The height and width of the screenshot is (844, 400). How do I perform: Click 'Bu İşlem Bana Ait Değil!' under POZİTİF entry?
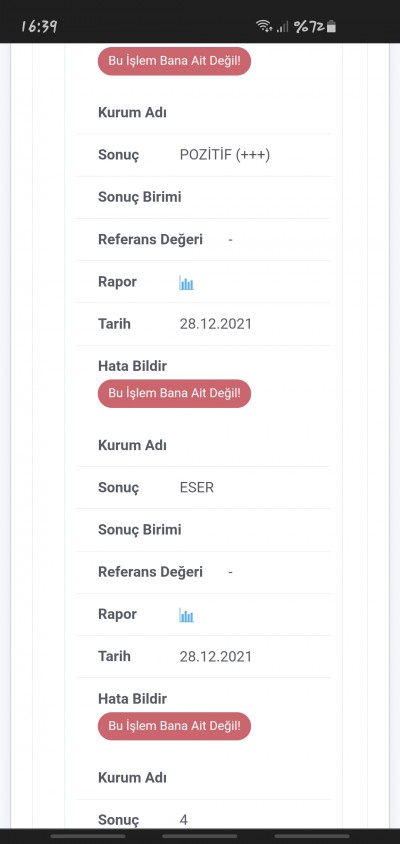[174, 393]
